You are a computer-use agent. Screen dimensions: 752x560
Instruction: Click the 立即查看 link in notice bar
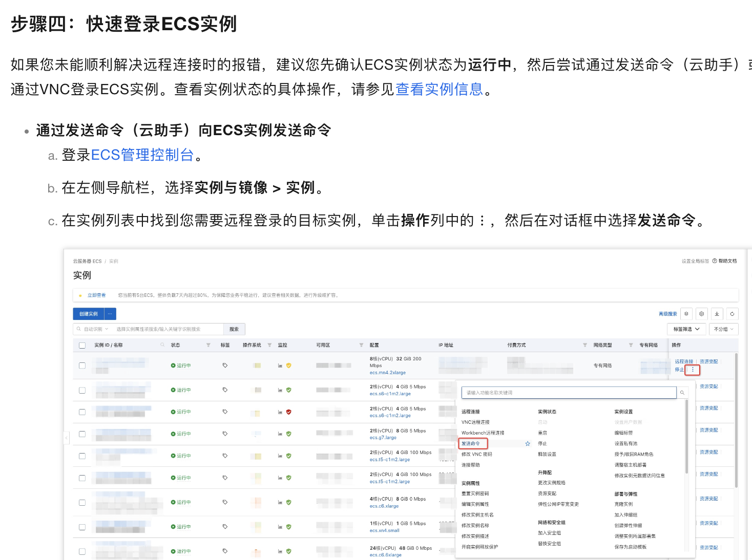(96, 295)
